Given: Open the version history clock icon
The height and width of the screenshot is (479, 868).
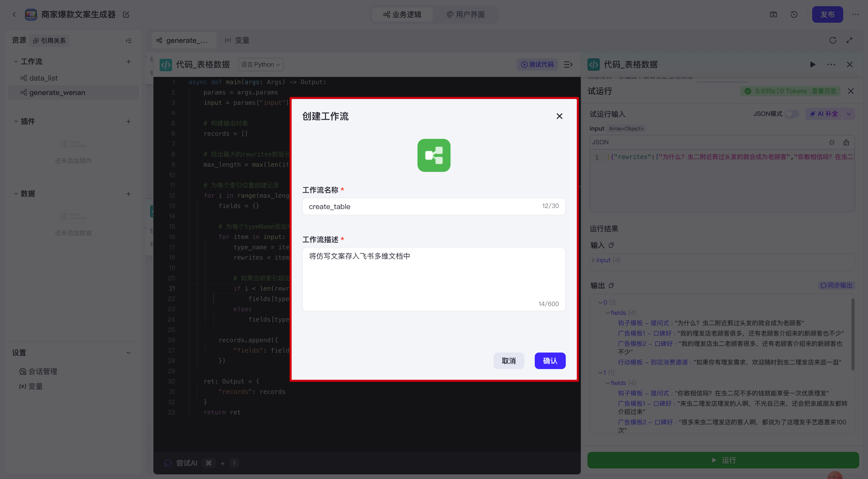Looking at the screenshot, I should coord(794,14).
